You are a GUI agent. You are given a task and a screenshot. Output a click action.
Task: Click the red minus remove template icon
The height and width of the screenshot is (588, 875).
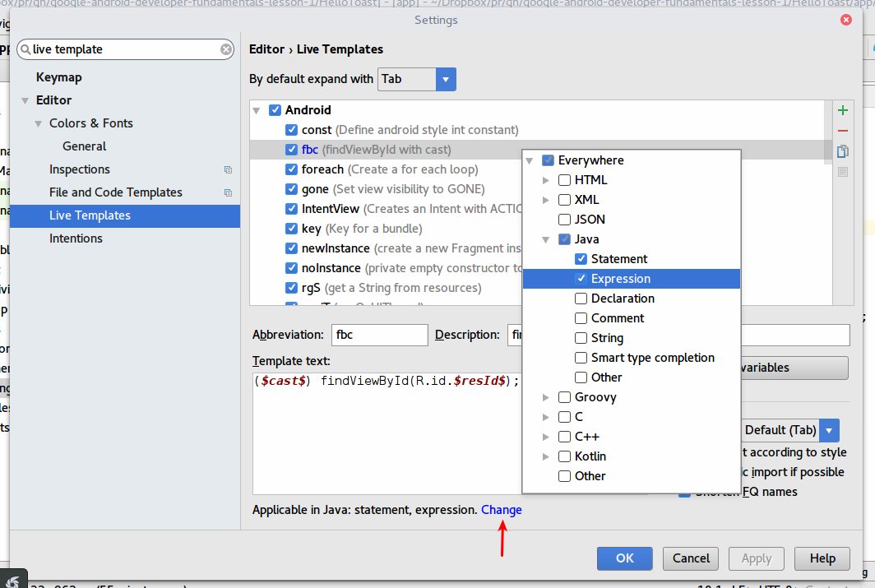[x=843, y=131]
